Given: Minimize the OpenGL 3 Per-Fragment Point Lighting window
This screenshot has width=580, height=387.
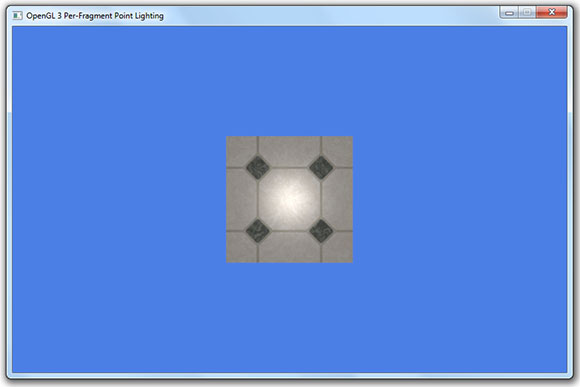Looking at the screenshot, I should 509,13.
